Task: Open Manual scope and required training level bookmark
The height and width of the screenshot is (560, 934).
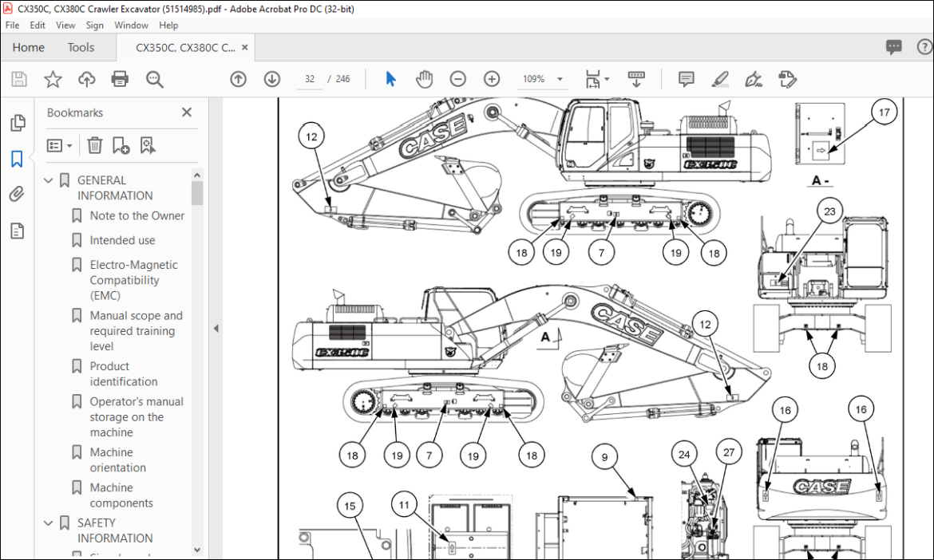Action: click(136, 330)
